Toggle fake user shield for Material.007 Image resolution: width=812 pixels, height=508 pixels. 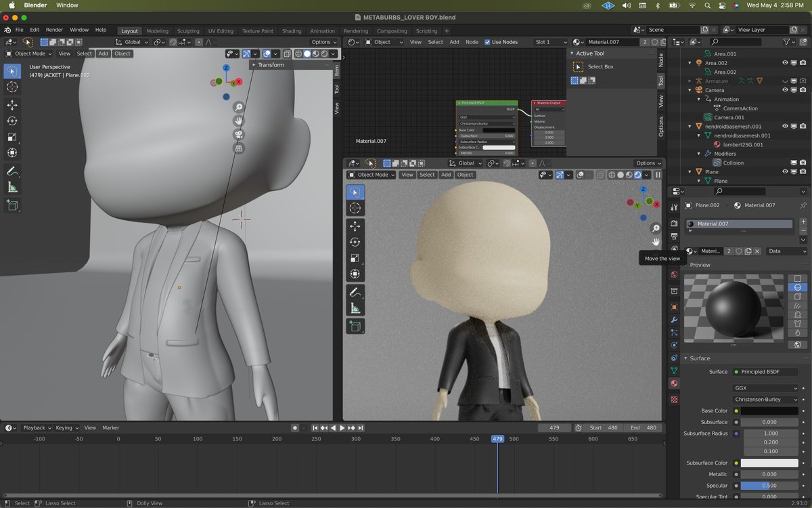pyautogui.click(x=739, y=251)
